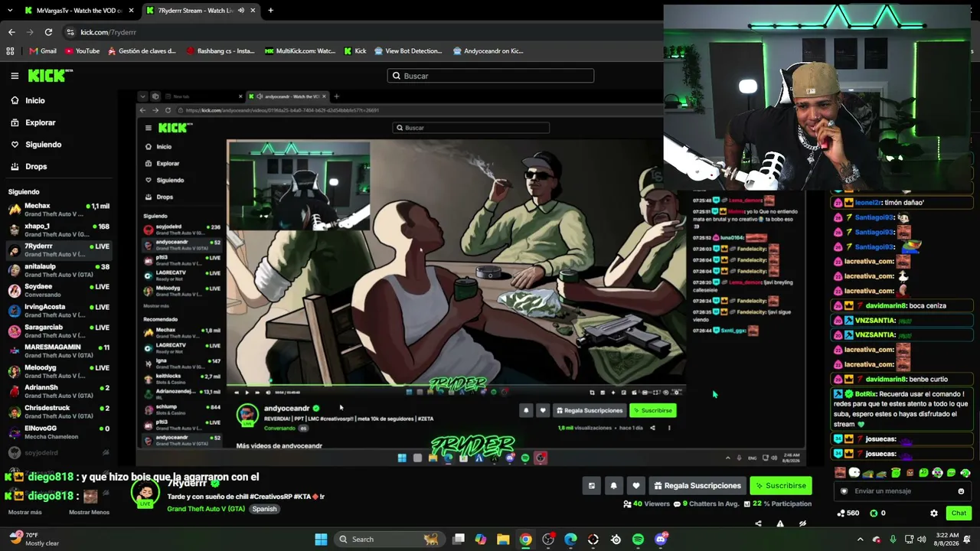
Task: Click the Regala Suscripciones button
Action: point(697,486)
